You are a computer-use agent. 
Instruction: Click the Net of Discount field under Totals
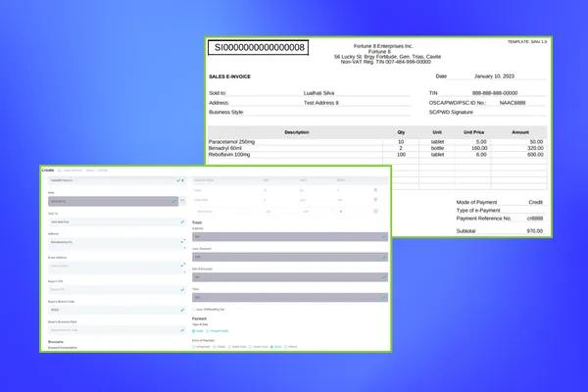tap(290, 277)
